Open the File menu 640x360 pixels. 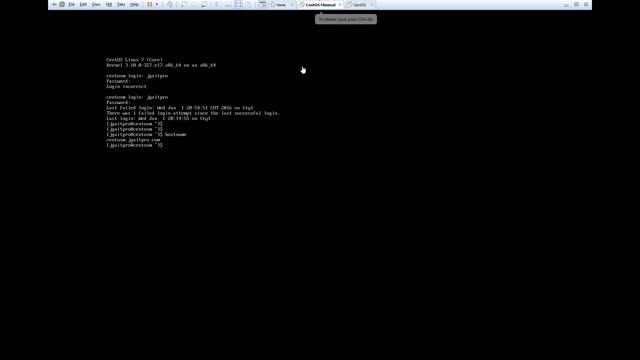(71, 4)
